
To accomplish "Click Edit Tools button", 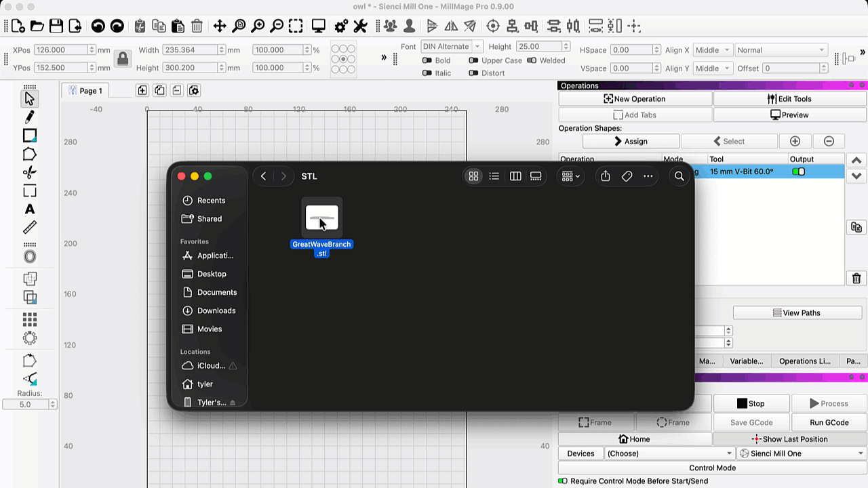I will tap(790, 99).
